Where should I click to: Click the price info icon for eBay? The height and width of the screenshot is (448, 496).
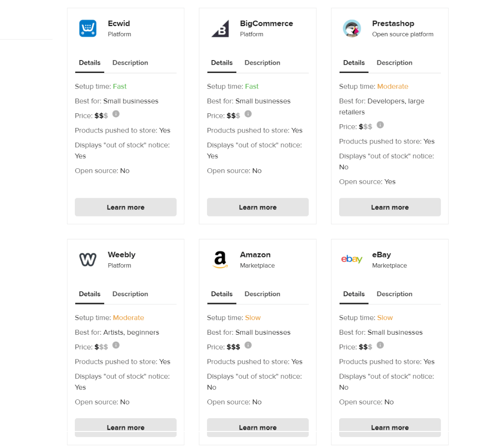tap(380, 345)
